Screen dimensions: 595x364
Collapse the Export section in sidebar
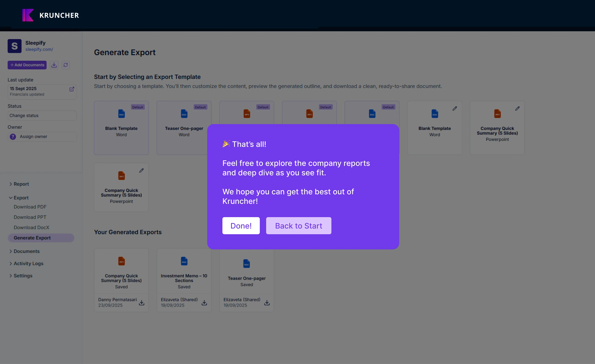[21, 198]
